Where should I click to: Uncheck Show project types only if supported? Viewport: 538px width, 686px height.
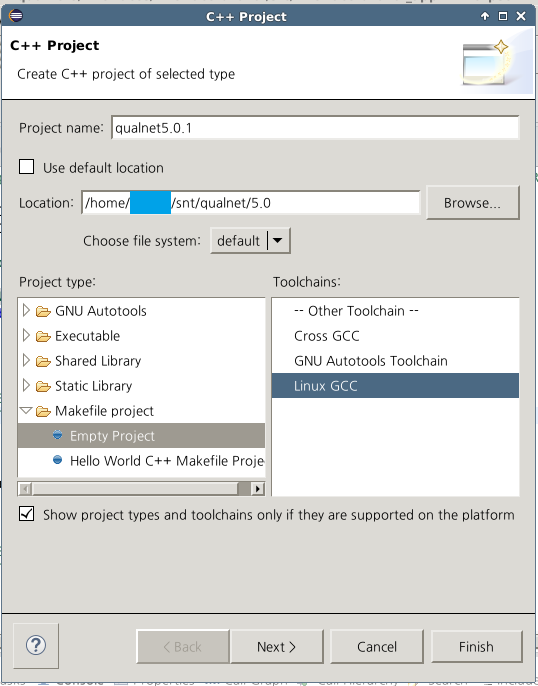27,514
